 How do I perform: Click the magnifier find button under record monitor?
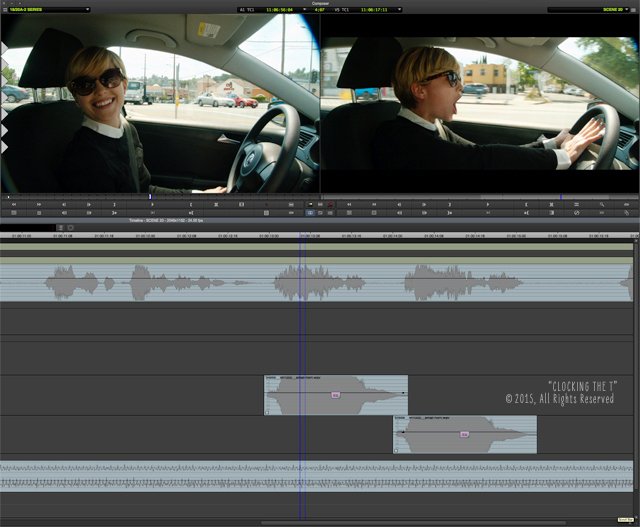pyautogui.click(x=602, y=204)
